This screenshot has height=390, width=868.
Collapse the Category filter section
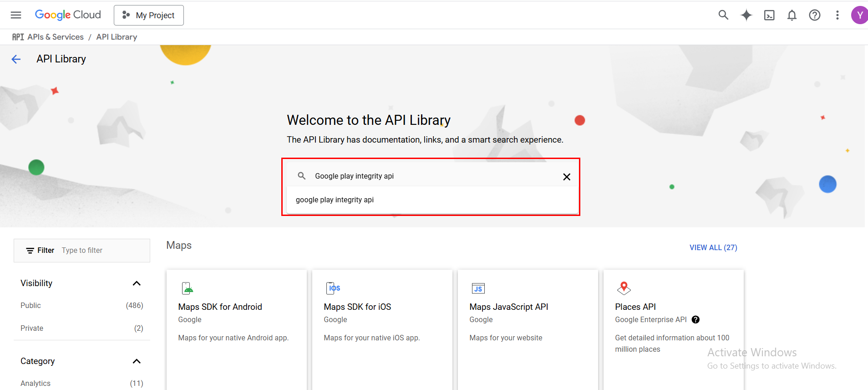[x=136, y=361]
